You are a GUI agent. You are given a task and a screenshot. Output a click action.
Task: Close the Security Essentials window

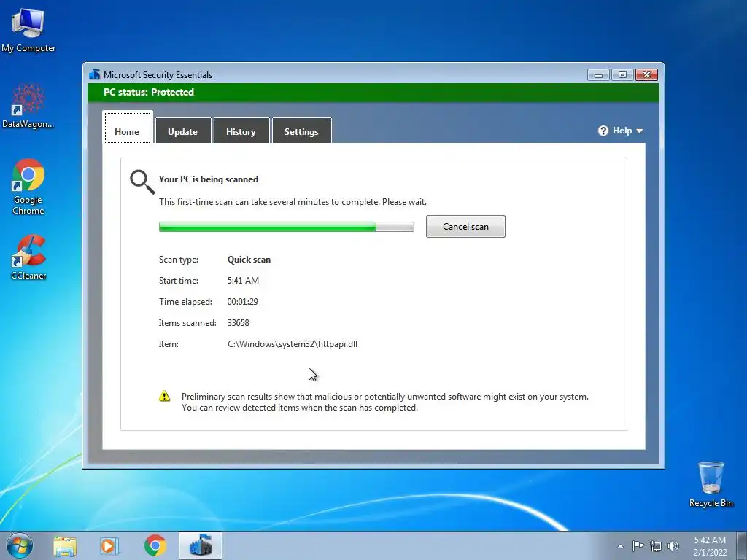646,75
